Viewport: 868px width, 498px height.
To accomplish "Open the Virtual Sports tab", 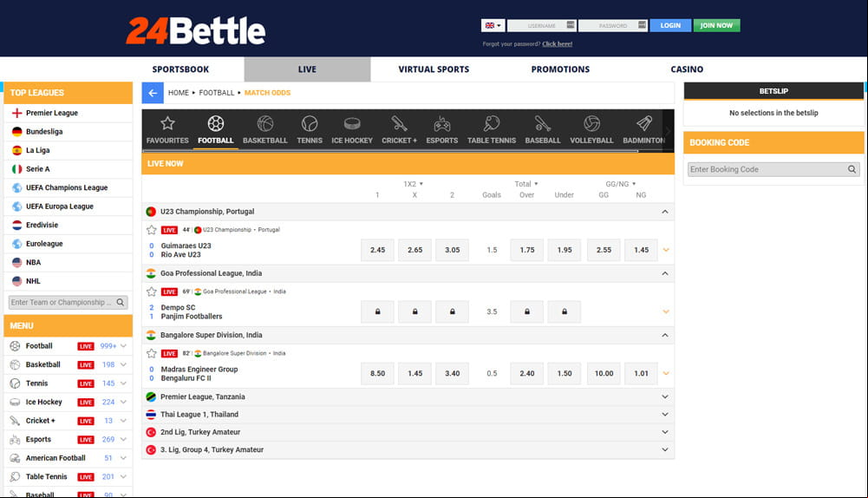I will pyautogui.click(x=434, y=69).
